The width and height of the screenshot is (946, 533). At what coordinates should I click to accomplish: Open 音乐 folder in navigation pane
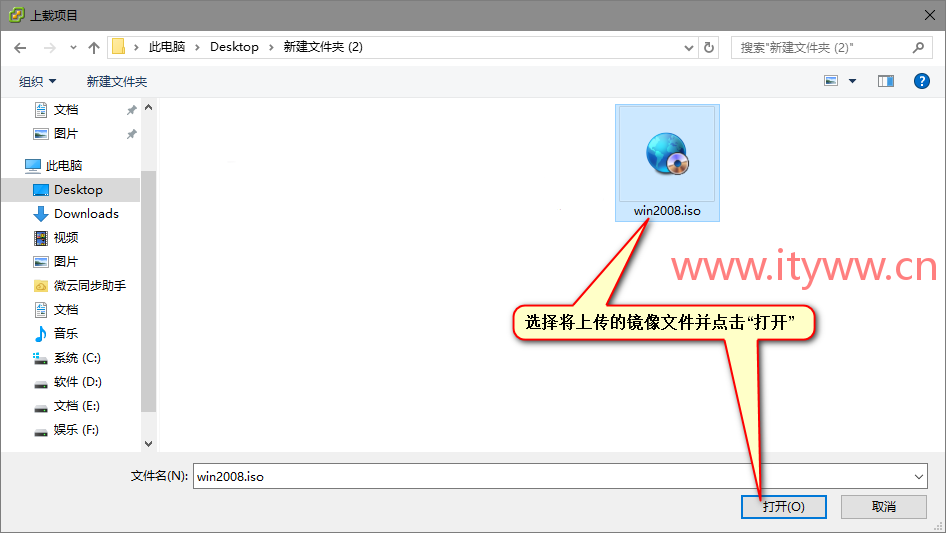66,333
